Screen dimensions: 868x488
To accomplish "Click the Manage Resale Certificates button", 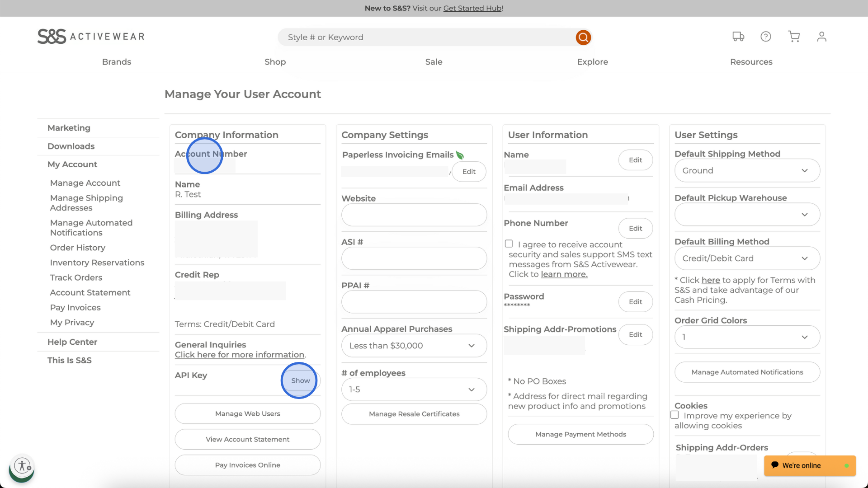I will tap(414, 414).
